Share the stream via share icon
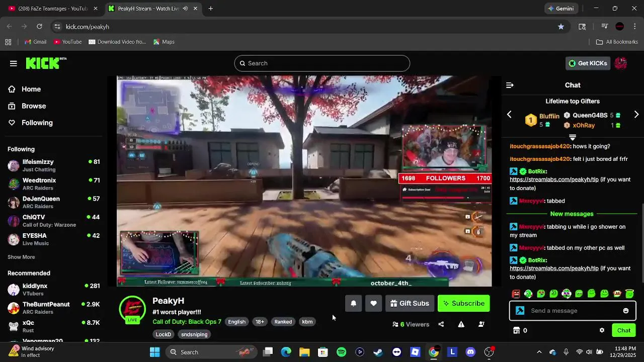Image resolution: width=644 pixels, height=362 pixels. [x=441, y=324]
